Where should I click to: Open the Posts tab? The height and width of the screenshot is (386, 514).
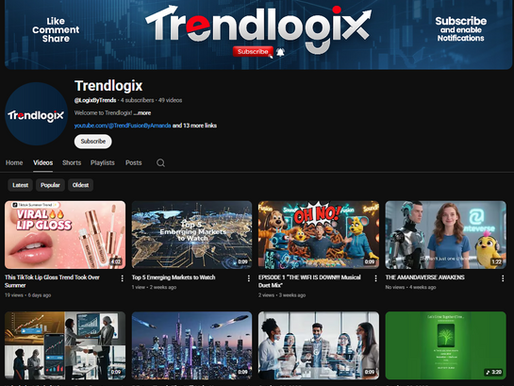tap(134, 163)
